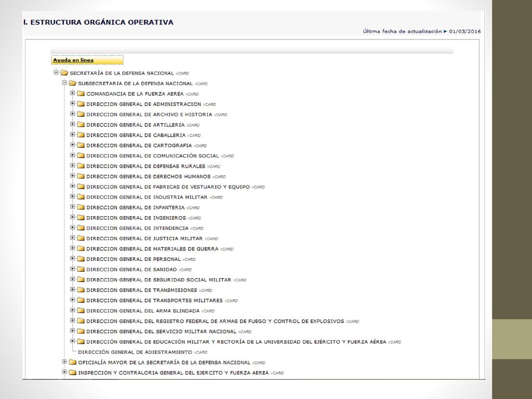Select DIRECCIÓN GENERAL DE ADIESTRAMIENTO
The width and height of the screenshot is (532, 399).
(135, 352)
